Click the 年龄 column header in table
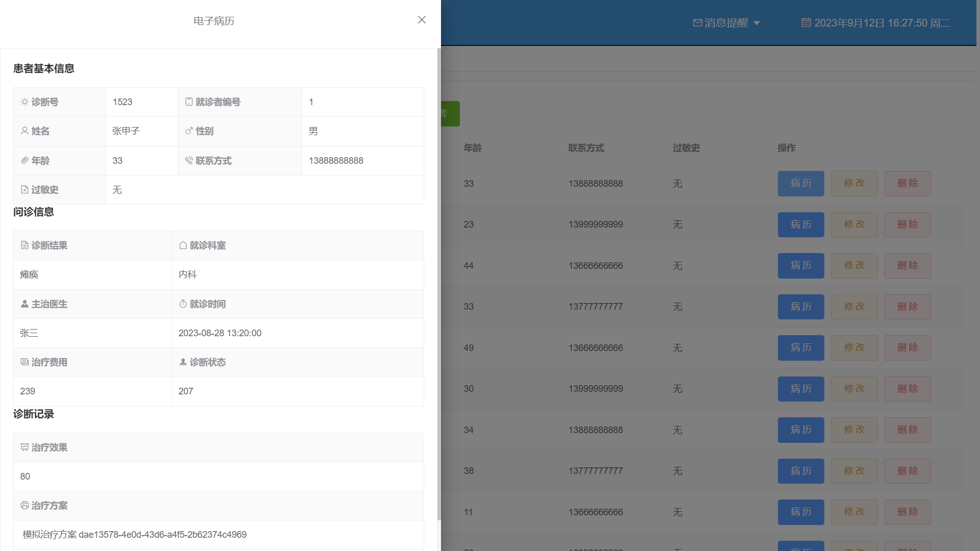The width and height of the screenshot is (980, 551). tap(473, 148)
